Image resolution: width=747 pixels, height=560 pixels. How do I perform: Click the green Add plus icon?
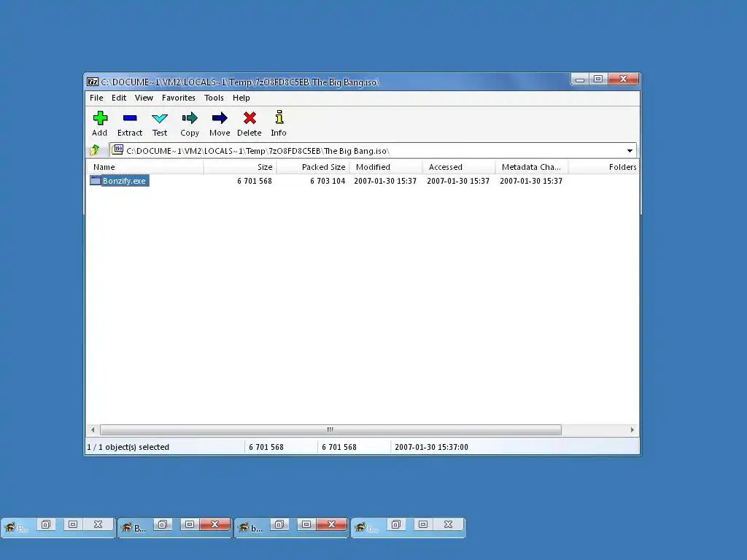pos(100,117)
